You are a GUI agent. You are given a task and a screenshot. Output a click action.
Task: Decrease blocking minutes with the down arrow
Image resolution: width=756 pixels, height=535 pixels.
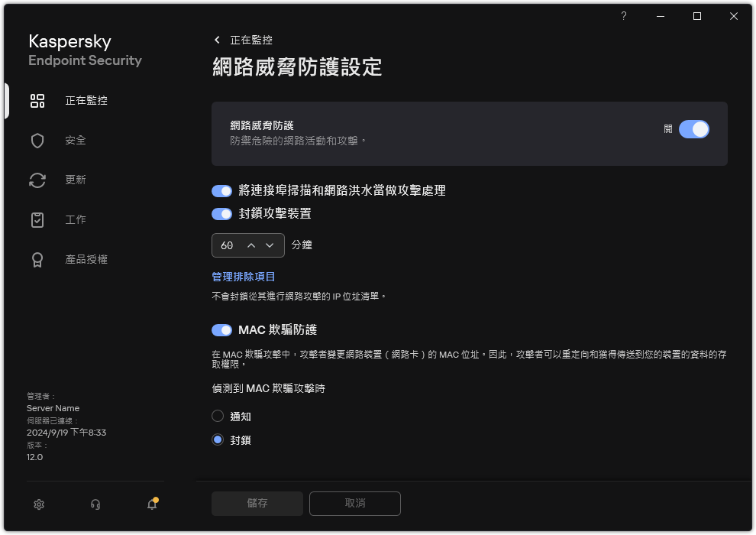270,245
